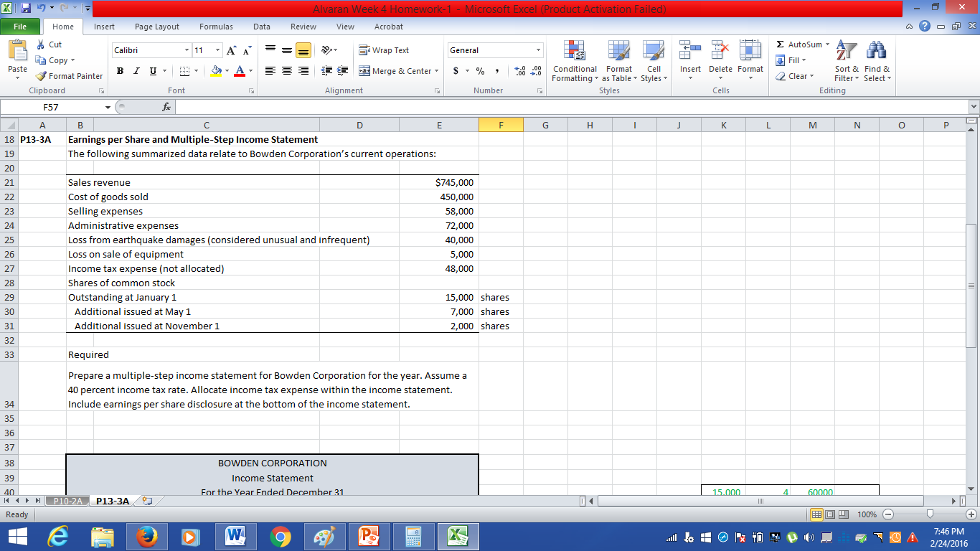Image resolution: width=980 pixels, height=551 pixels.
Task: Click the Clear button in Editing
Action: 796,76
